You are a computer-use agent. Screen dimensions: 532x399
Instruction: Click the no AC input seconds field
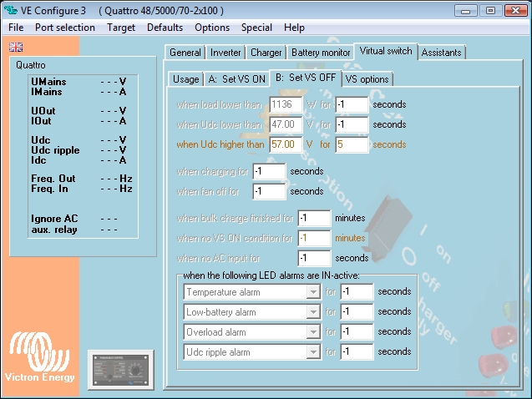click(314, 258)
